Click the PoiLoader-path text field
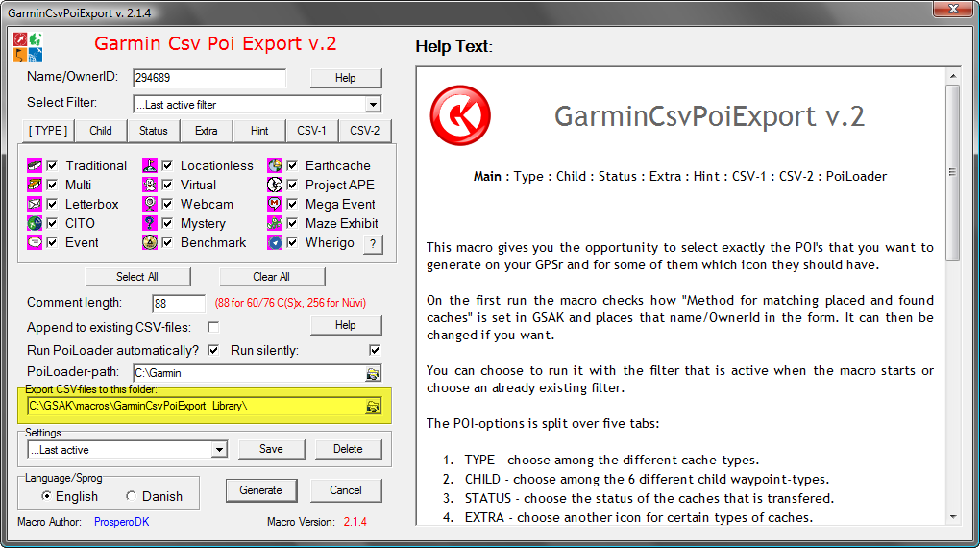The width and height of the screenshot is (980, 548). (250, 373)
